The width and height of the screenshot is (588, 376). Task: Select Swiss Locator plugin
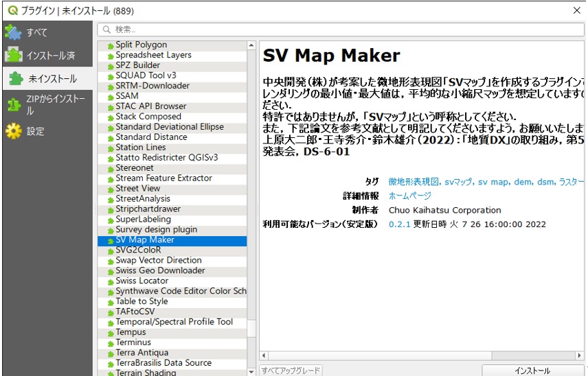pos(172,281)
